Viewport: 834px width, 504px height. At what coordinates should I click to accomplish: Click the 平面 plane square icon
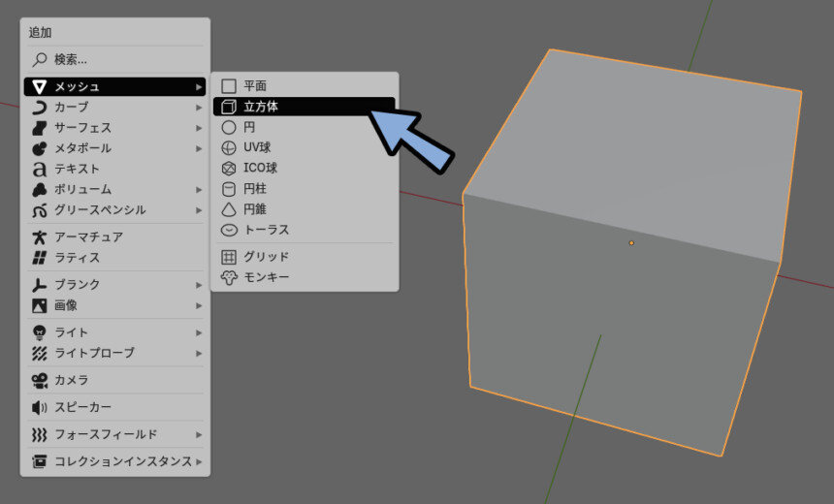[x=229, y=86]
